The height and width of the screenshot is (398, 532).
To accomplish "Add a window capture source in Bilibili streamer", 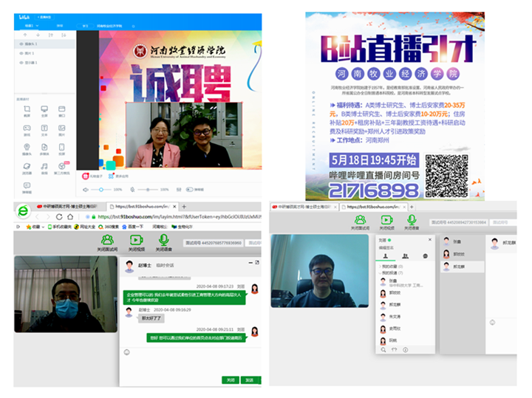I will click(x=62, y=109).
